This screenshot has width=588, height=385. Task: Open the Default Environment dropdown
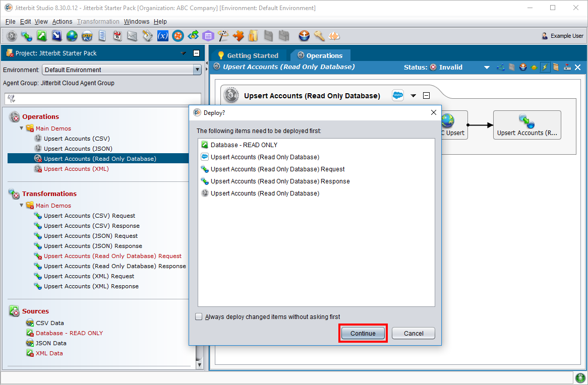[x=122, y=70]
